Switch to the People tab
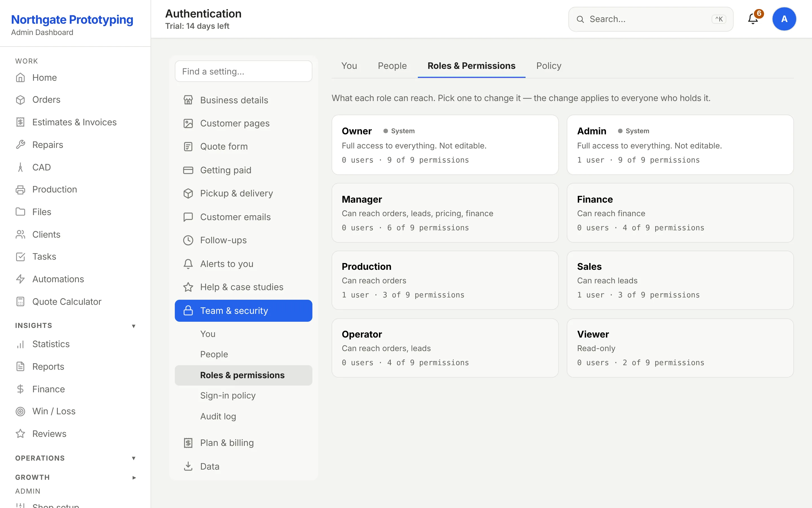This screenshot has height=508, width=812. click(x=392, y=66)
